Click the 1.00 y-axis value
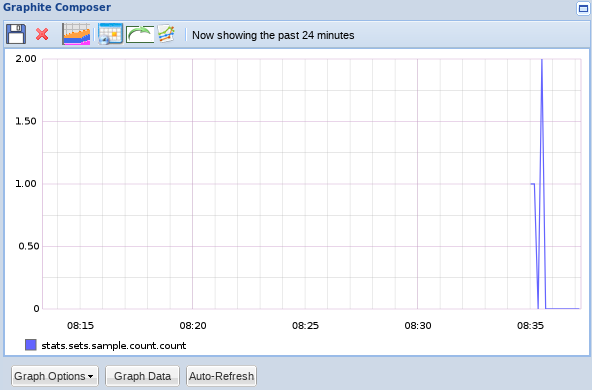This screenshot has height=390, width=592. click(x=26, y=184)
